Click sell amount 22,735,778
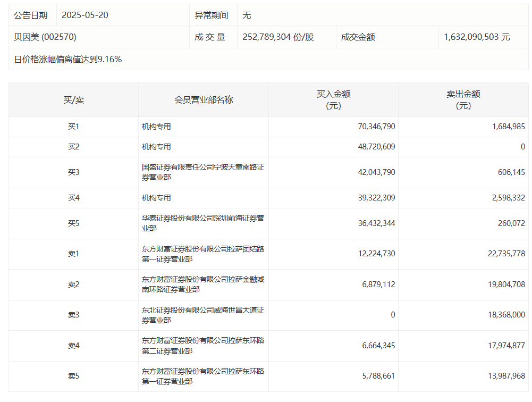 (x=506, y=254)
